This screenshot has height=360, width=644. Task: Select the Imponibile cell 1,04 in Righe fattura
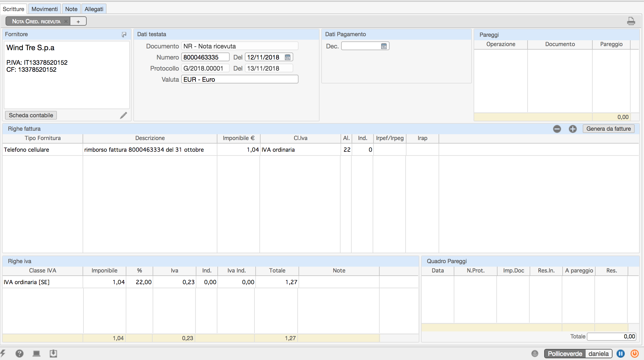[x=238, y=150]
